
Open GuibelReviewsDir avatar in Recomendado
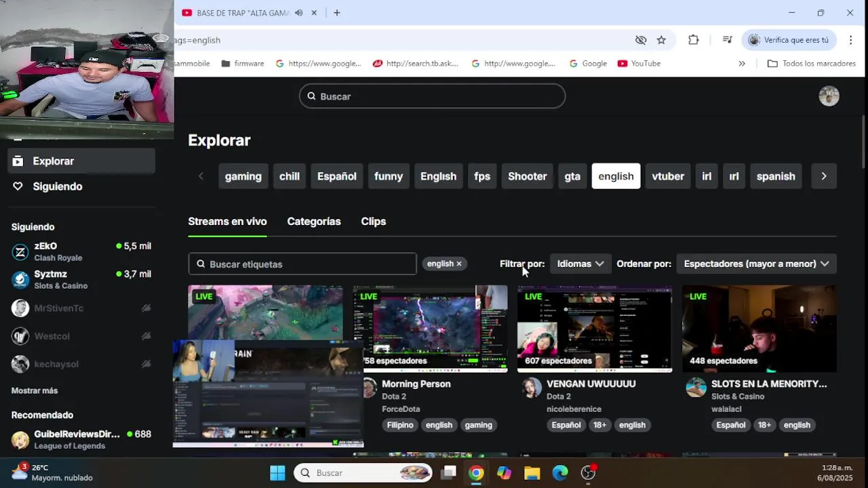20,440
